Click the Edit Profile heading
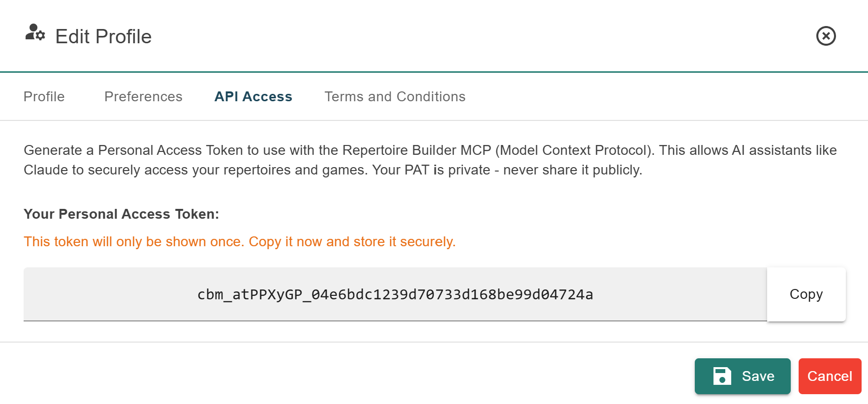 pyautogui.click(x=103, y=36)
